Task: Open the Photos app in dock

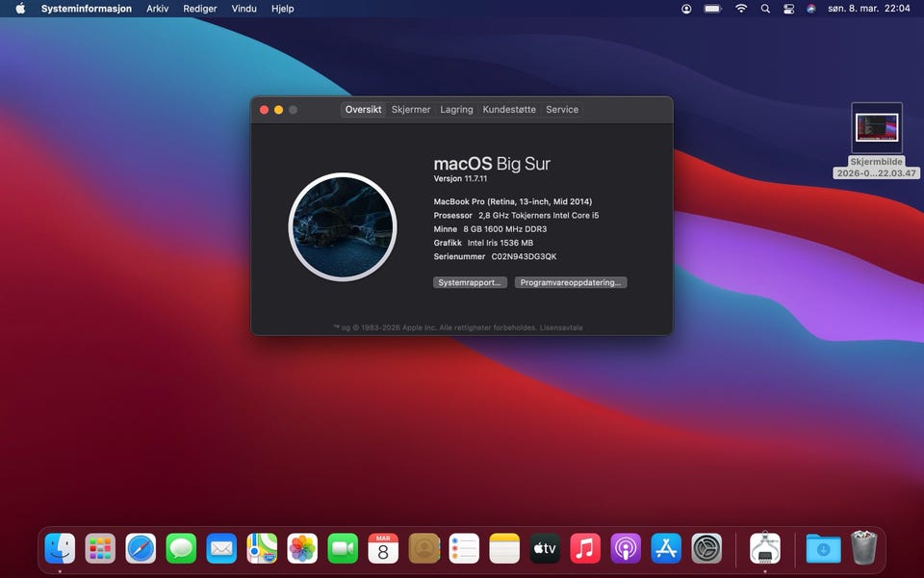Action: pos(302,548)
